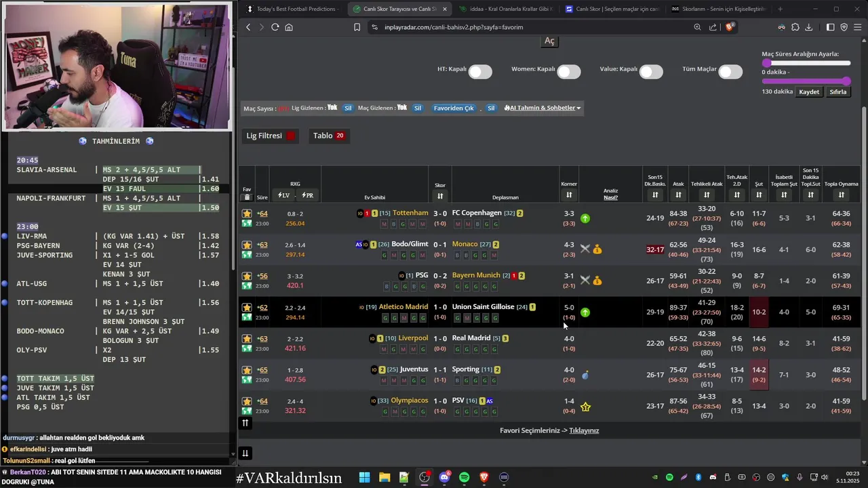Screen dimensions: 868x488
Task: Adjust the lower 130 dakika range slider
Action: [806, 81]
